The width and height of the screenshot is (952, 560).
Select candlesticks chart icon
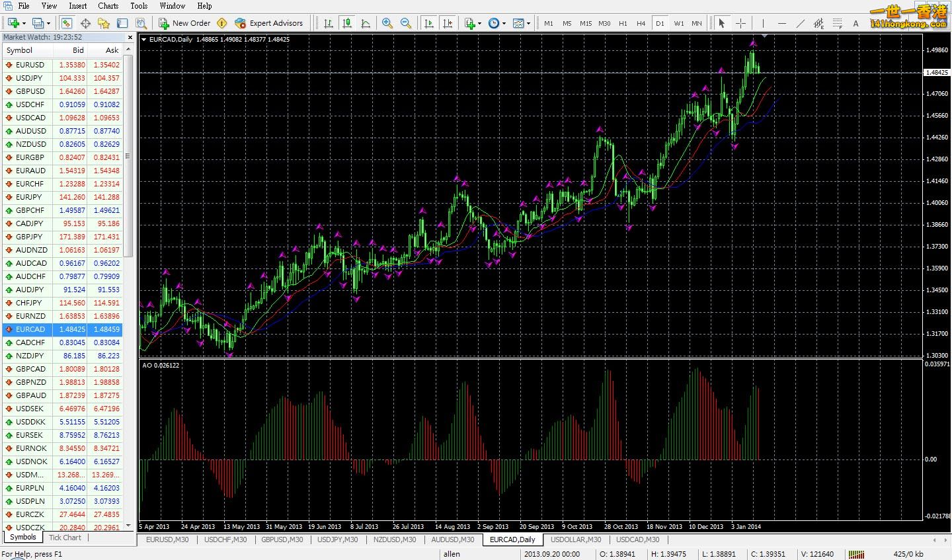point(347,23)
